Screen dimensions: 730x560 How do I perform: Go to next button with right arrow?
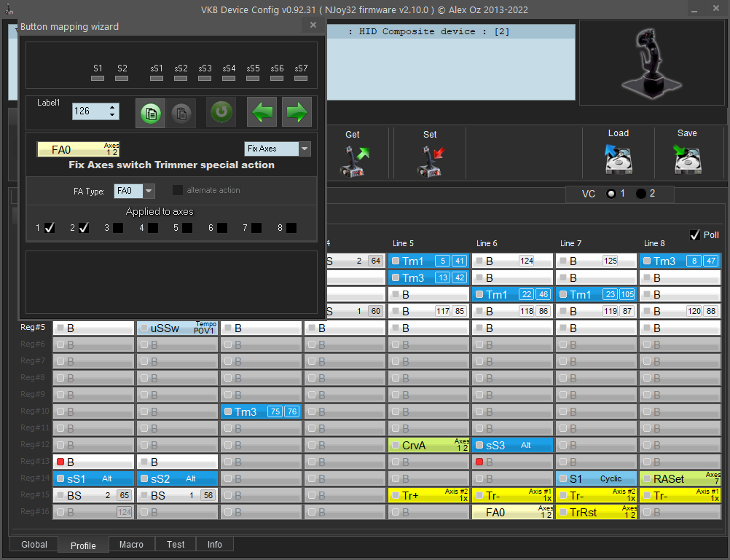[x=297, y=112]
